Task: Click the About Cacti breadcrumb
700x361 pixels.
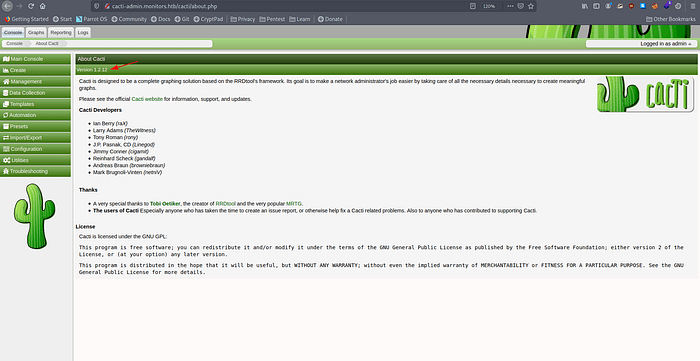Action: tap(47, 44)
